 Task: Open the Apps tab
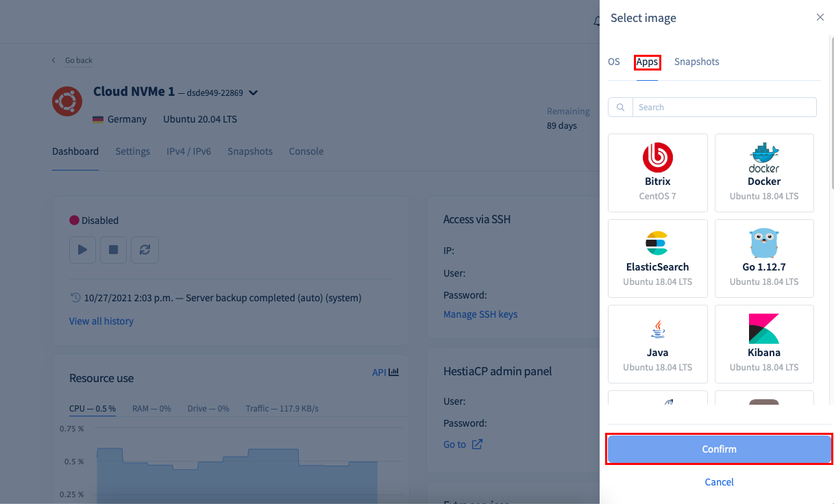647,62
